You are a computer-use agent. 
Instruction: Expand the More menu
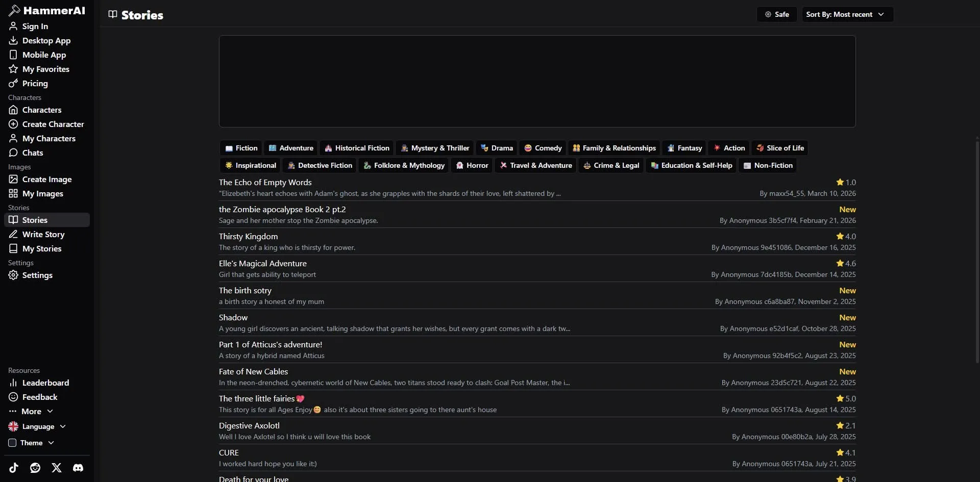(31, 411)
